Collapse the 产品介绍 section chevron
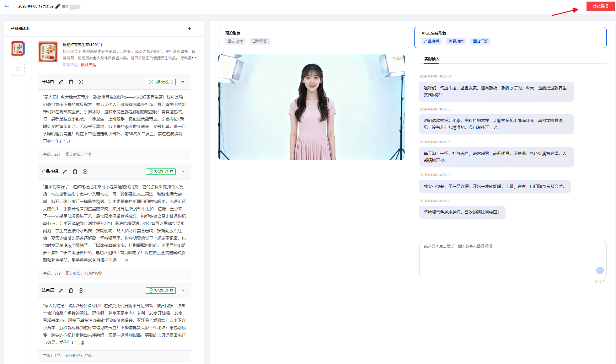Image resolution: width=616 pixels, height=364 pixels. click(x=183, y=172)
